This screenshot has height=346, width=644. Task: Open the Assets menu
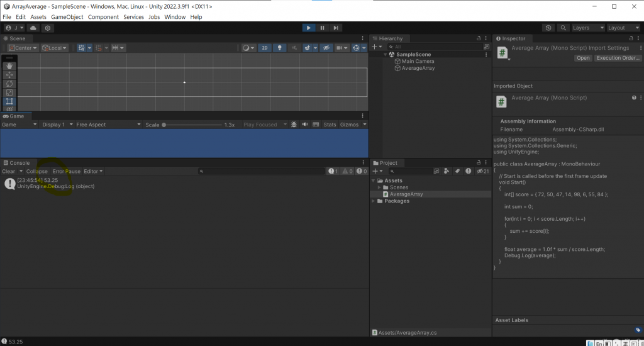(38, 17)
